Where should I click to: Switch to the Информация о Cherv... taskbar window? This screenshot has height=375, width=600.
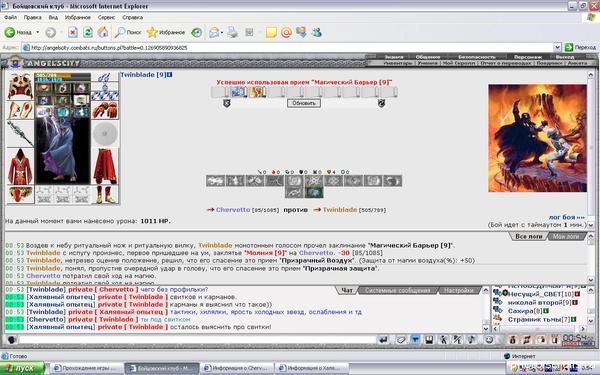pyautogui.click(x=237, y=368)
